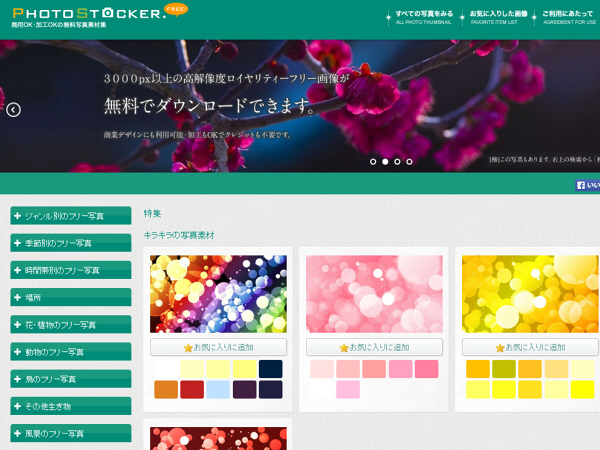Pick the dark purple swatch under rainbow image
The image size is (600, 450).
pyautogui.click(x=245, y=390)
